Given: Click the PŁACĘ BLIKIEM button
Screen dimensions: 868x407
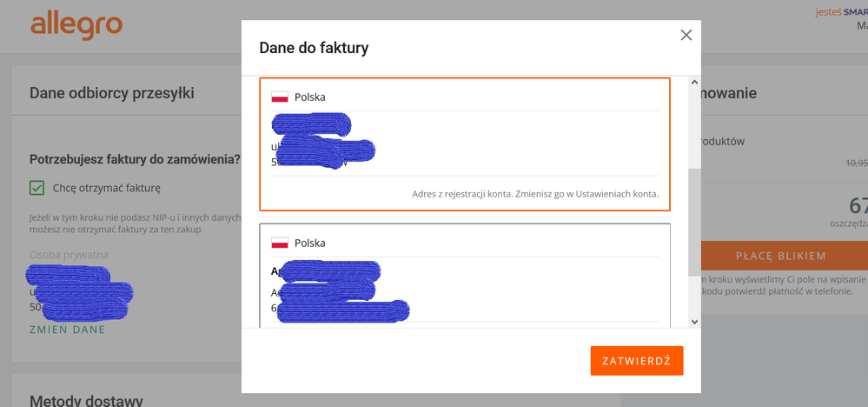Looking at the screenshot, I should [x=780, y=256].
